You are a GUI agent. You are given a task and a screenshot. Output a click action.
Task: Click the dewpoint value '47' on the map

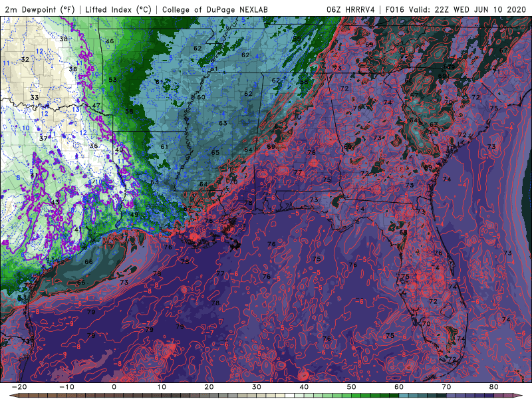[x=96, y=105]
